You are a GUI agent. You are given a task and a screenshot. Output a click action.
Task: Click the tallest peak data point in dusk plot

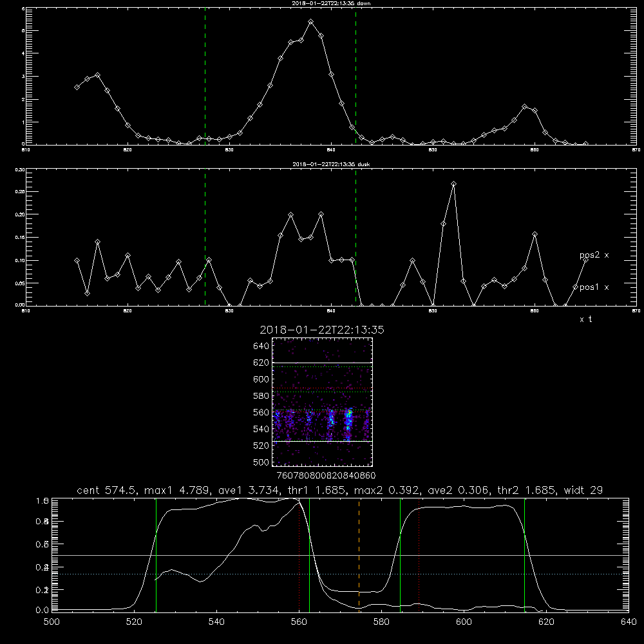click(453, 184)
